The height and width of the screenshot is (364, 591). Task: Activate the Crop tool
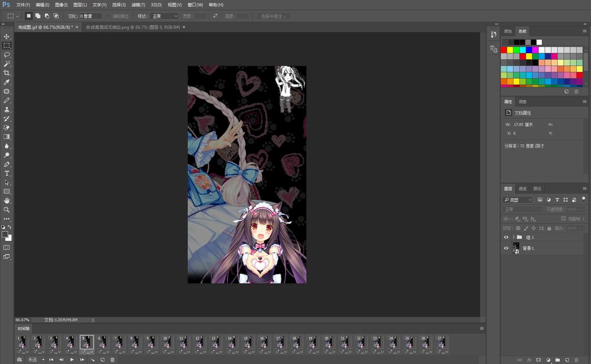7,73
